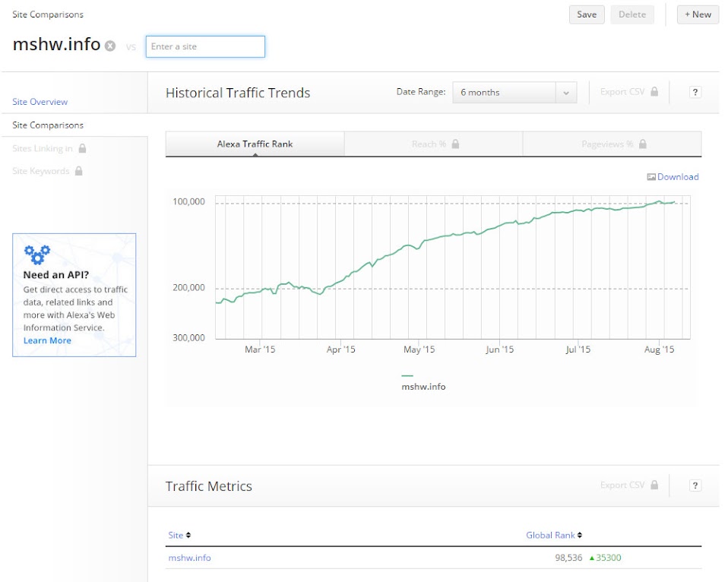Click the lock icon on the Reach % tab

[455, 144]
